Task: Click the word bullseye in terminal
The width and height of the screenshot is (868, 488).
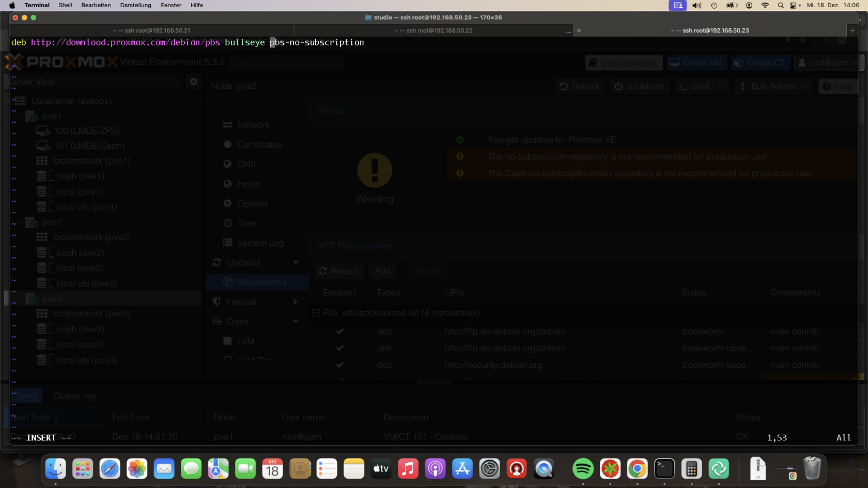Action: tap(245, 42)
